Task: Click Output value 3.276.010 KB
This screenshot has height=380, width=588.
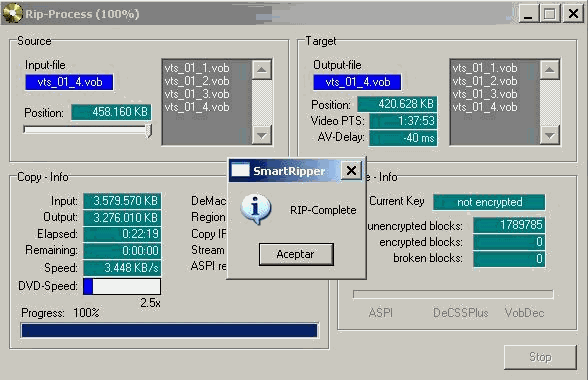Action: point(122,218)
